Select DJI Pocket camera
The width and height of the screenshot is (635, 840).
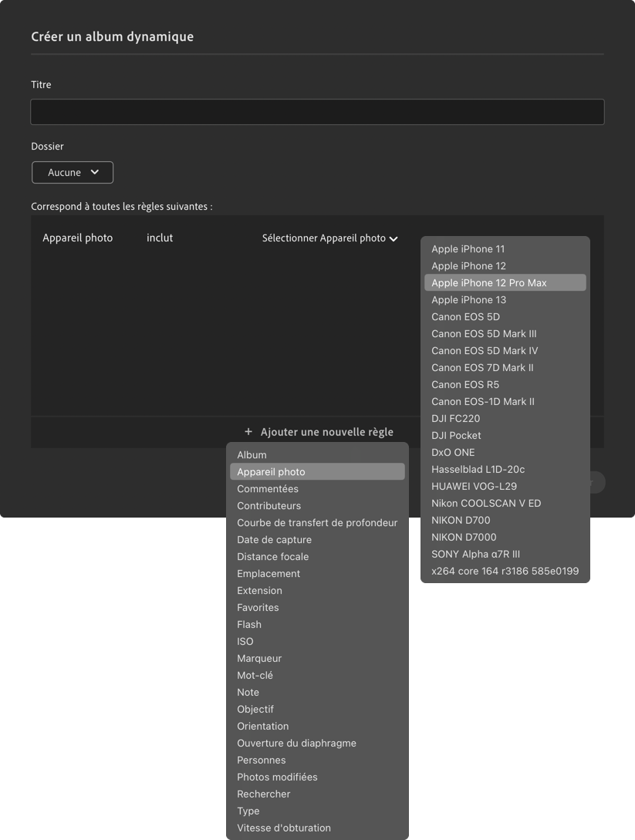pyautogui.click(x=505, y=436)
